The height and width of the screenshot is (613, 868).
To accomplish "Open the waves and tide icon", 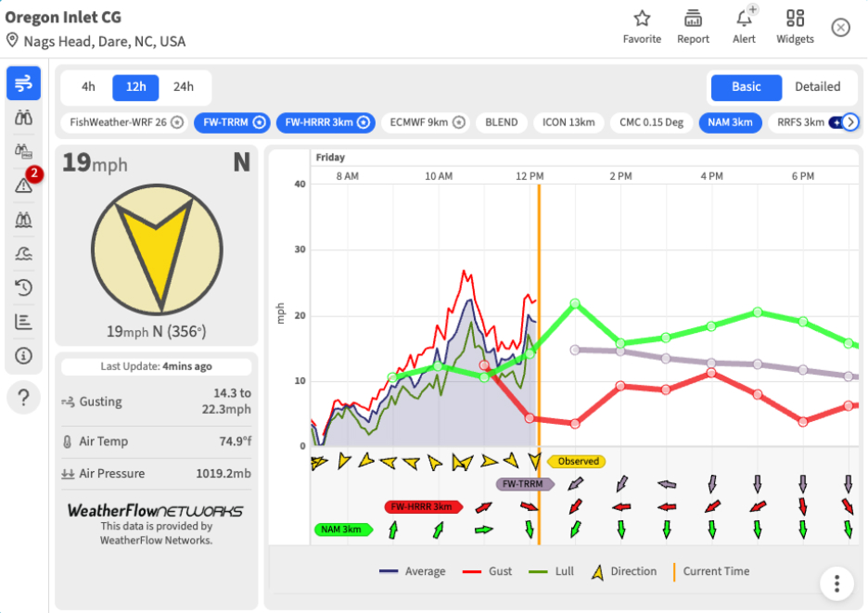I will (23, 253).
